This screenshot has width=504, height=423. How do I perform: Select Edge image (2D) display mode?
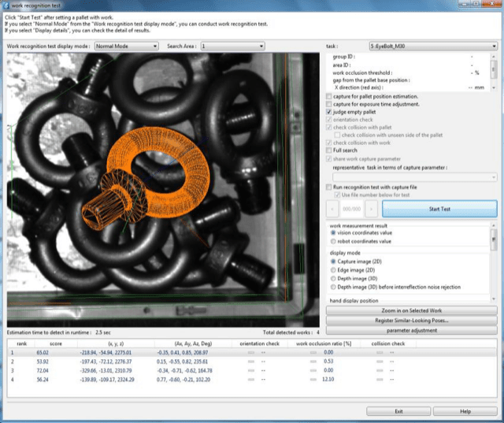(x=333, y=270)
